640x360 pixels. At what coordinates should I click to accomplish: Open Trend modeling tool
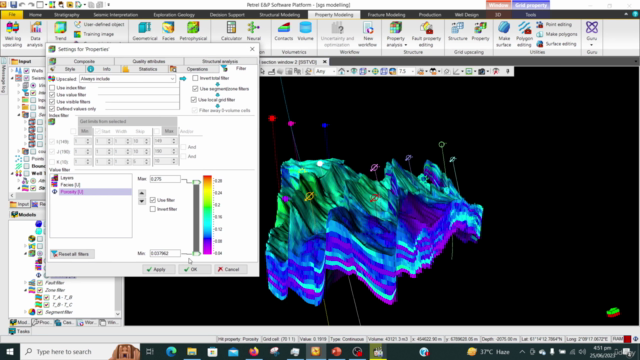point(60,31)
